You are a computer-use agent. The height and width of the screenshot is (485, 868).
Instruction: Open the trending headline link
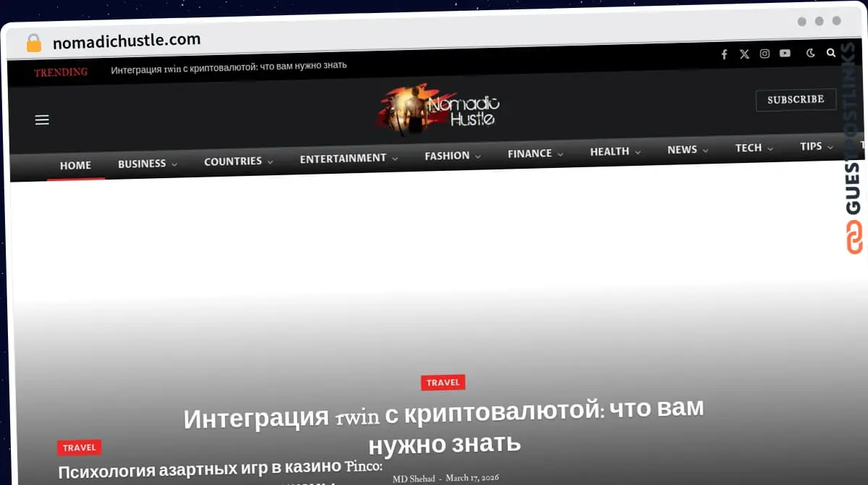[x=229, y=65]
